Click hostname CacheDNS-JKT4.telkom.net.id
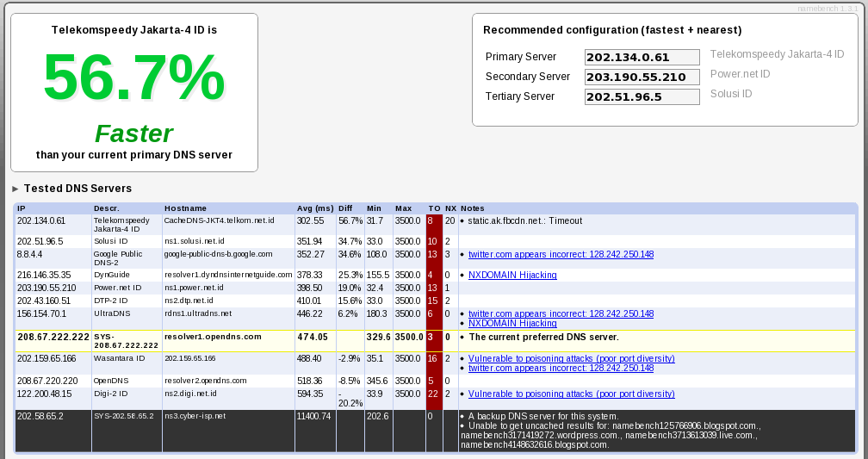This screenshot has width=868, height=459. [220, 220]
